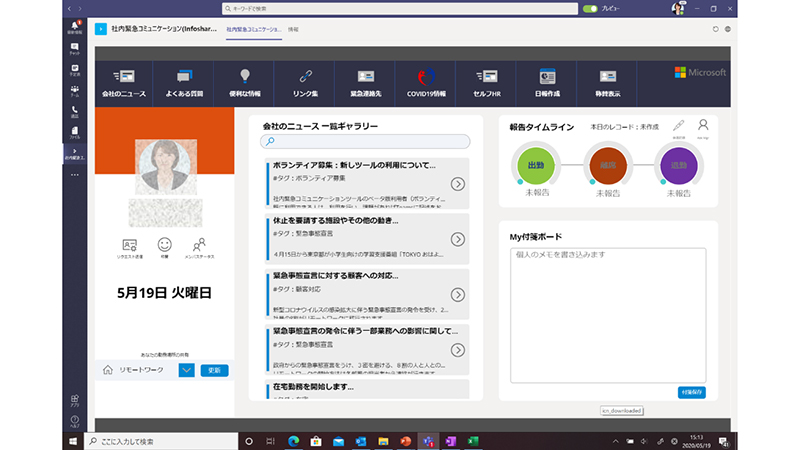800x450 pixels.
Task: Open the 緊急連絡先 contact tile
Action: [x=365, y=84]
